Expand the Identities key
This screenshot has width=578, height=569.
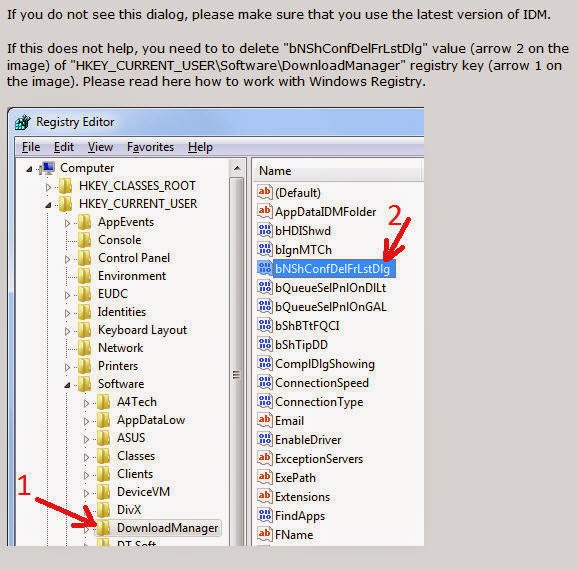(x=67, y=313)
